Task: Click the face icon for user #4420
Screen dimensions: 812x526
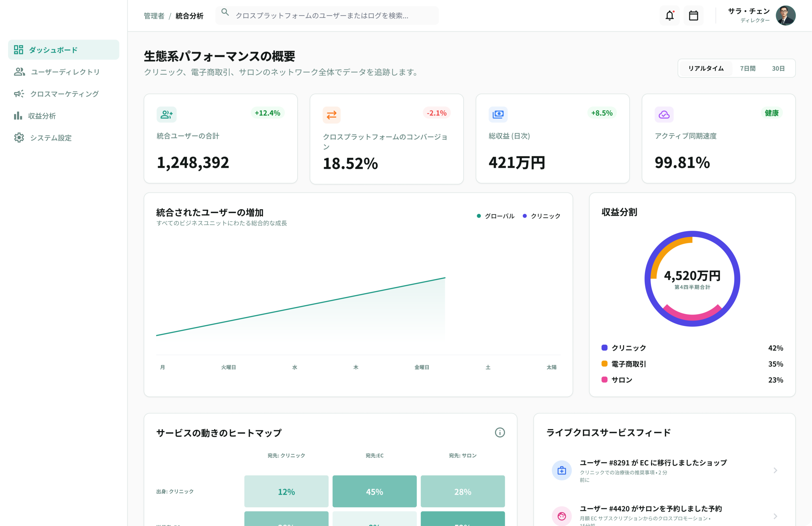Action: pyautogui.click(x=561, y=516)
